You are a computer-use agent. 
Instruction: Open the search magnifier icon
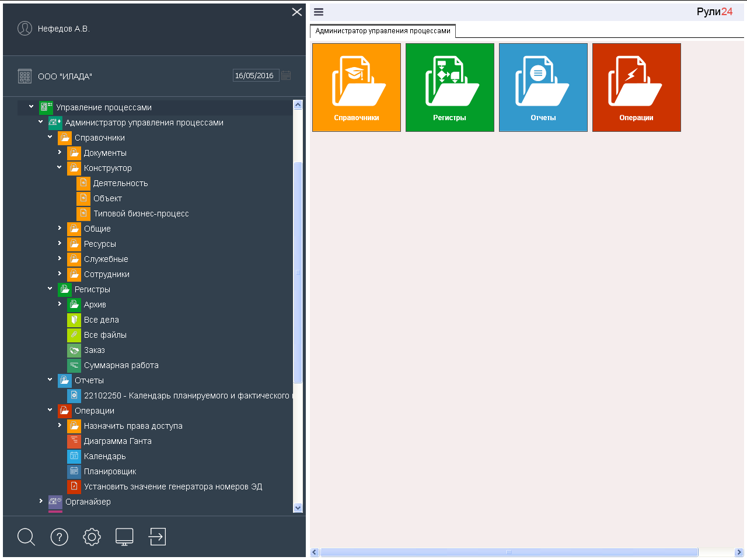[x=26, y=537]
